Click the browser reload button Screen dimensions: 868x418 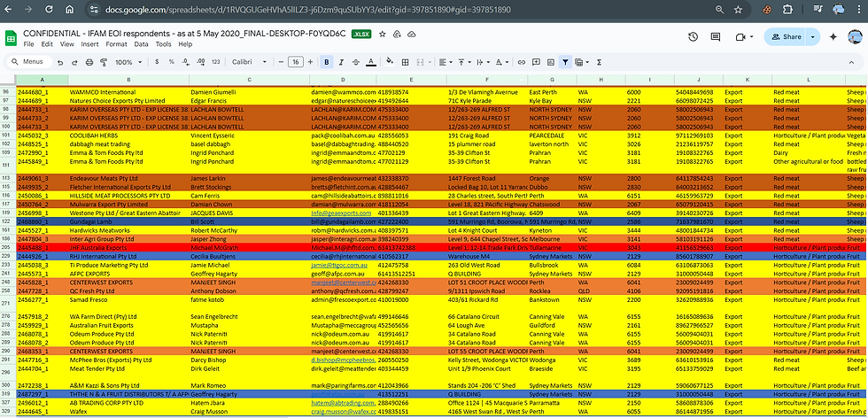point(50,10)
